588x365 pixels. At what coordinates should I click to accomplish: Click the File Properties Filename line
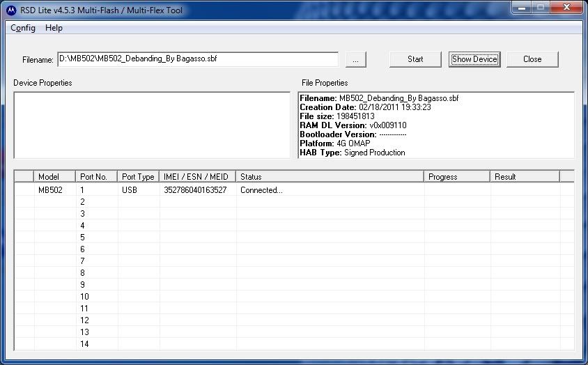point(379,98)
